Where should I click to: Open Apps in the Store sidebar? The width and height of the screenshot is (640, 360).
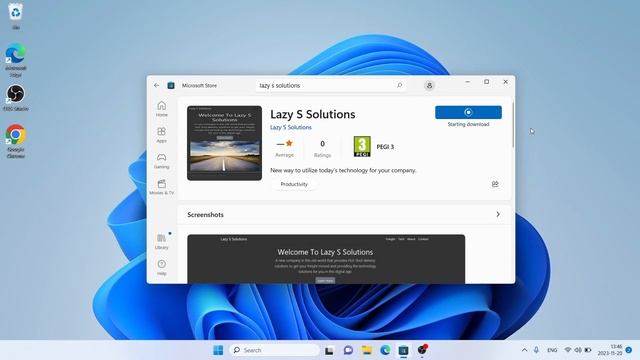click(x=162, y=135)
